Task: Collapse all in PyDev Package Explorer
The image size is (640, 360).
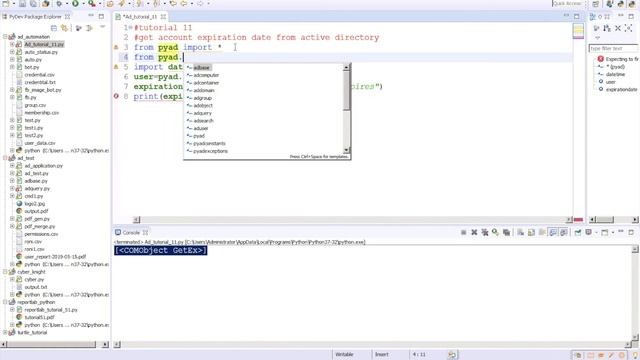Action: (x=54, y=28)
